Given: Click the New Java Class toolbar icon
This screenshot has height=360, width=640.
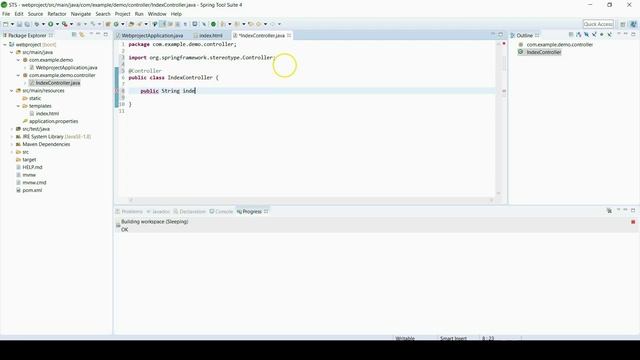Looking at the screenshot, I should click(x=116, y=24).
